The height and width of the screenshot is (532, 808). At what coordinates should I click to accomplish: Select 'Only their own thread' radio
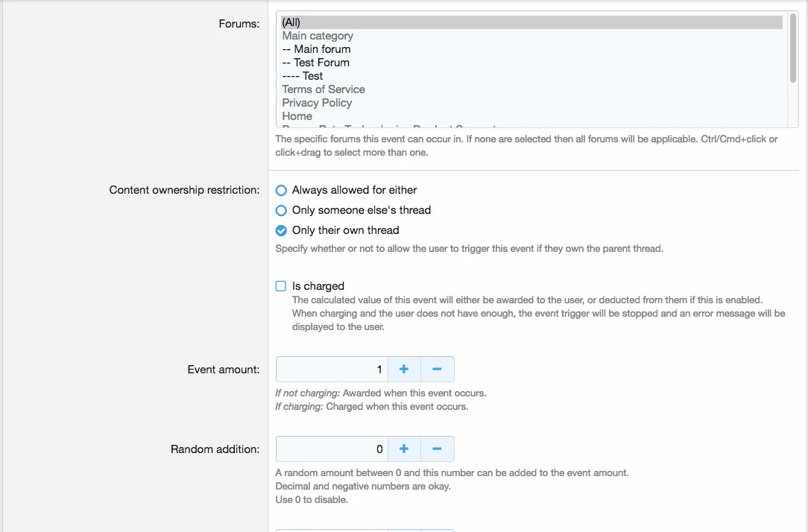click(281, 230)
